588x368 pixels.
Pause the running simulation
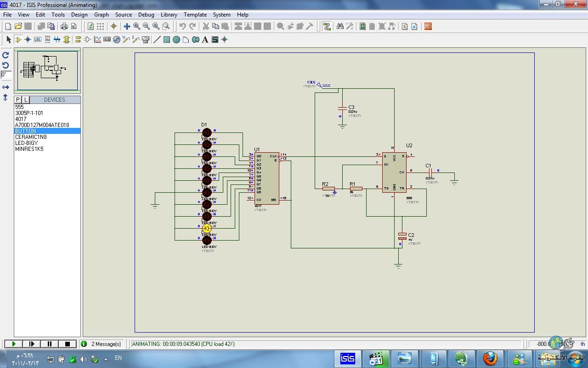click(50, 344)
